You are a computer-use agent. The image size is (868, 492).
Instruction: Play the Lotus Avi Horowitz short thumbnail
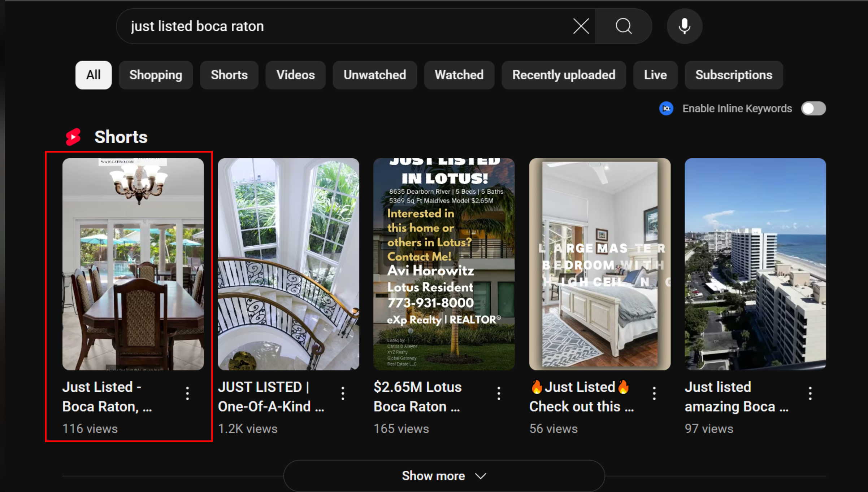pyautogui.click(x=444, y=264)
